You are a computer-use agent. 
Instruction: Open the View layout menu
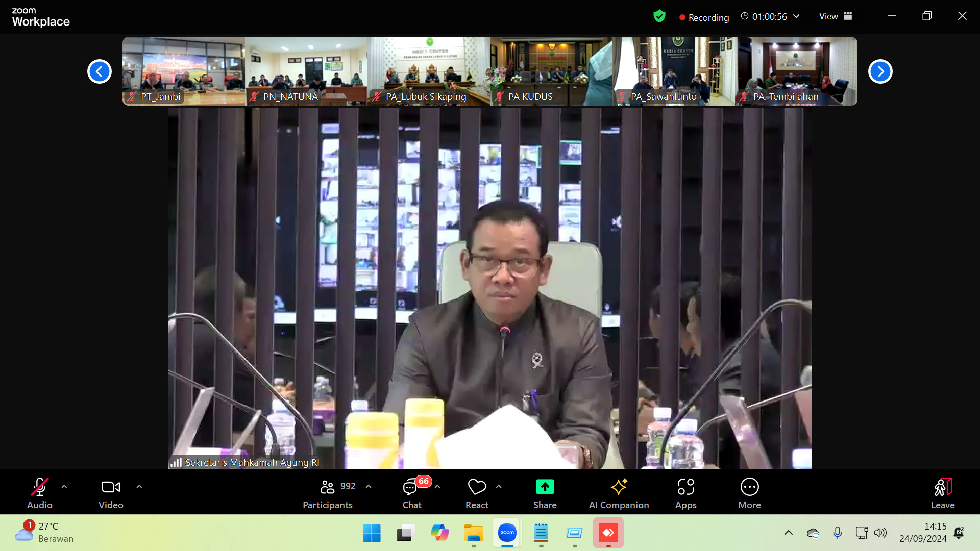click(x=836, y=16)
